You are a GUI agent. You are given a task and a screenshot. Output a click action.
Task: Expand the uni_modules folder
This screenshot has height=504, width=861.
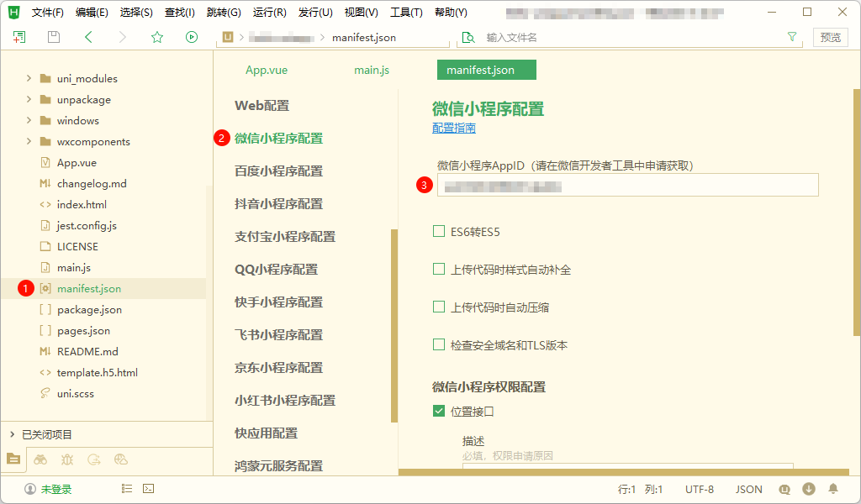point(29,79)
